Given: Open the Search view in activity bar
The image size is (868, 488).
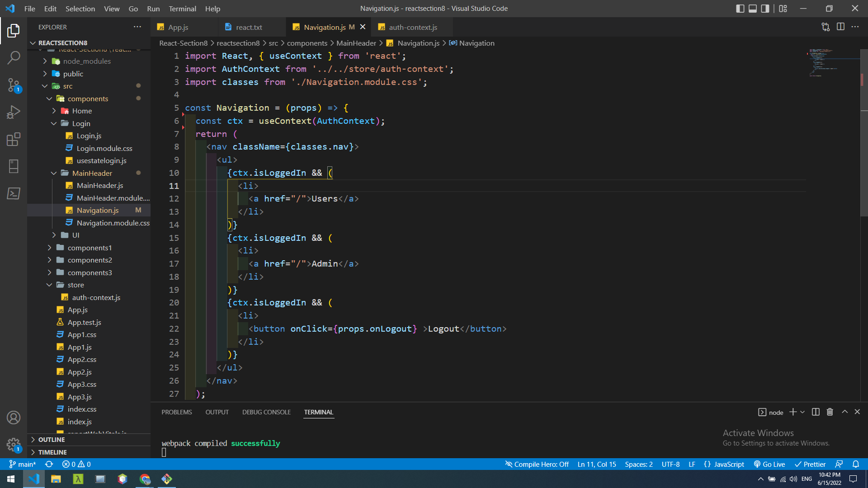Looking at the screenshot, I should [x=14, y=58].
